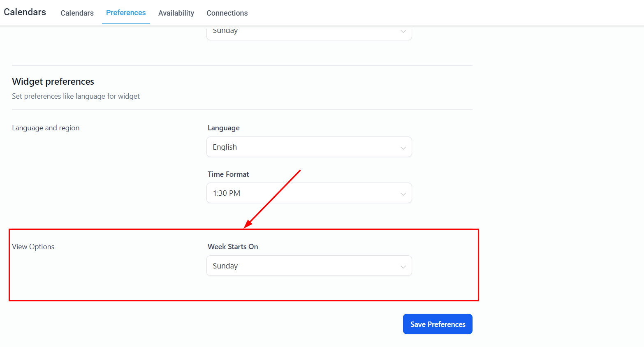Click chevron of the cut-off Sunday dropdown

(403, 32)
